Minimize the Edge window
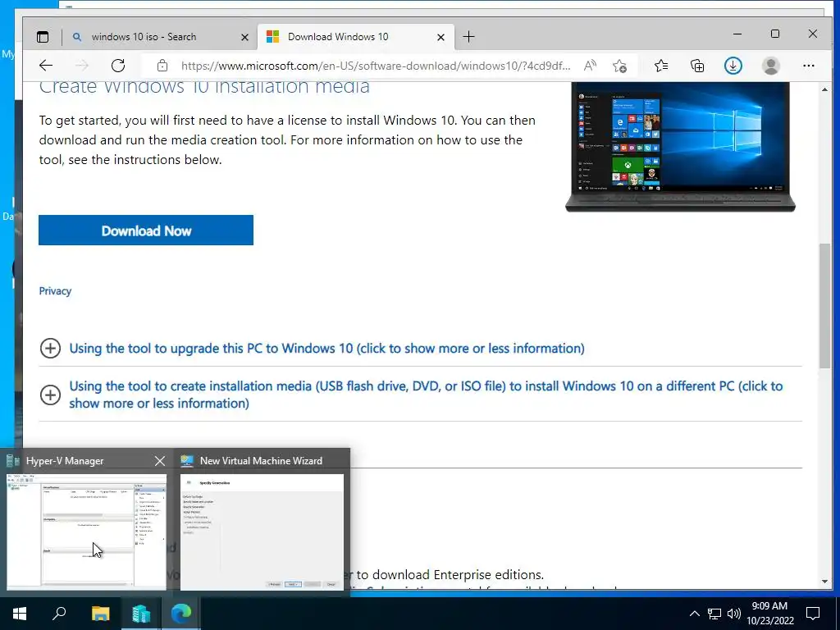This screenshot has height=630, width=840. (x=737, y=34)
